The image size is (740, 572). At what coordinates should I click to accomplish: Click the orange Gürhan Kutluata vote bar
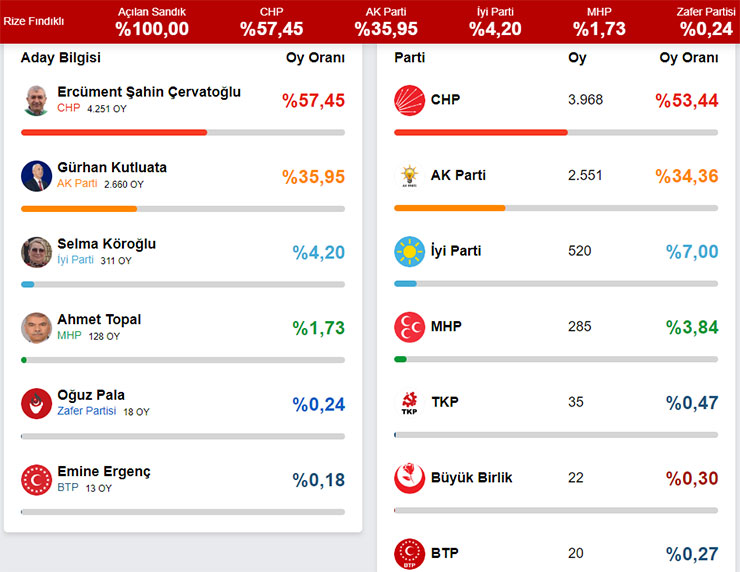pyautogui.click(x=79, y=209)
